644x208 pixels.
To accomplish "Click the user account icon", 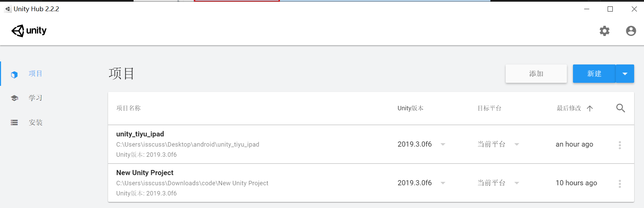I will (631, 31).
